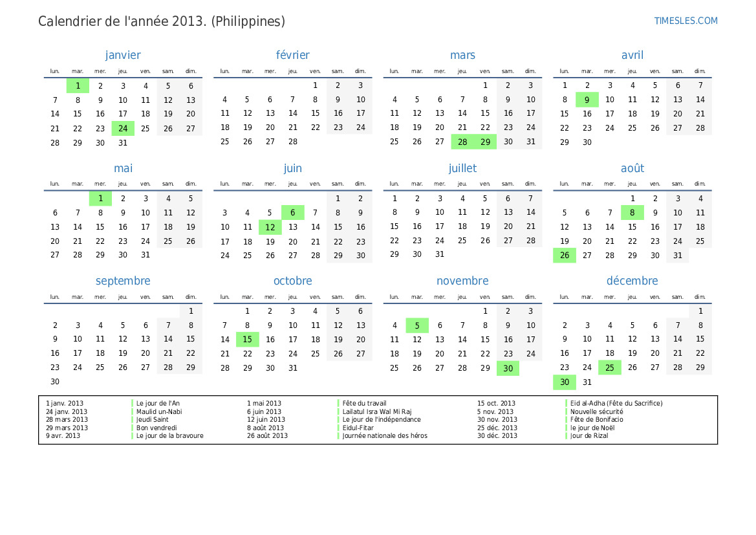
Task: Select legend date 28 mars 2013
Action: (67, 419)
